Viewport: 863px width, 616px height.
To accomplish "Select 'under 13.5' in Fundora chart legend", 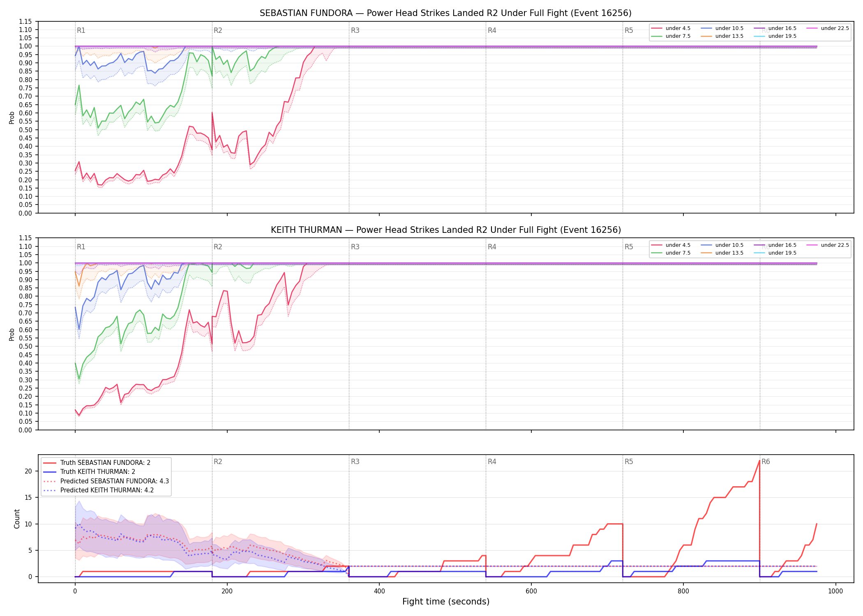I will [x=722, y=36].
